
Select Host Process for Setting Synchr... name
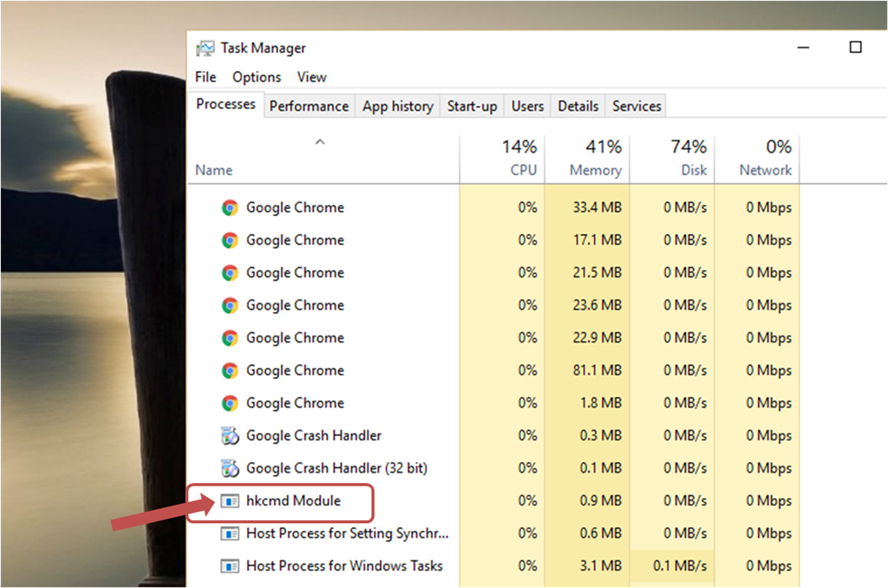tap(347, 533)
